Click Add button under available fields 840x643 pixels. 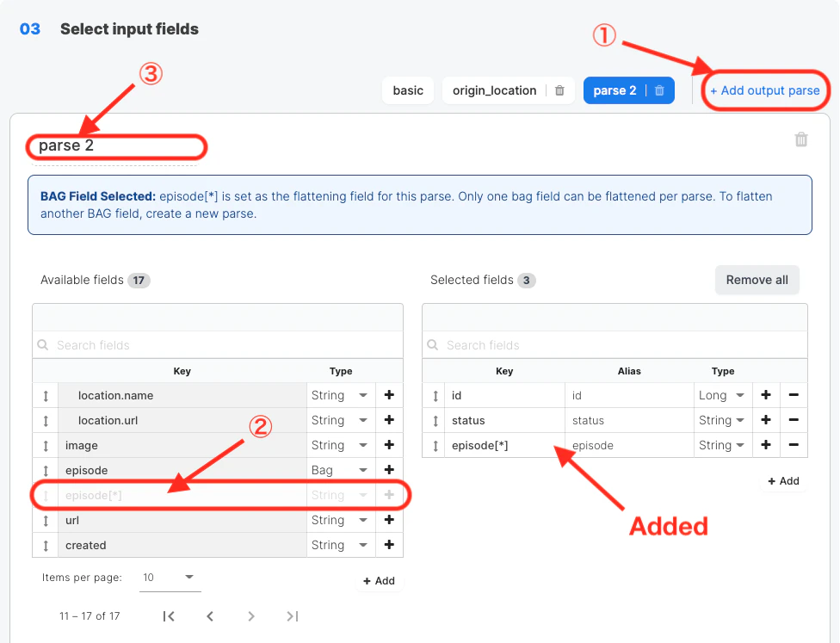(379, 581)
